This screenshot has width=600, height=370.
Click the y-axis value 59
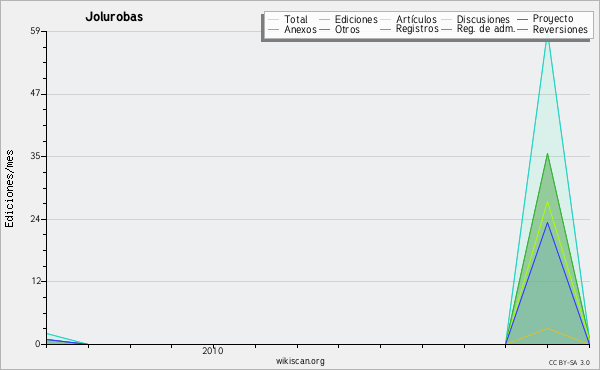[35, 31]
